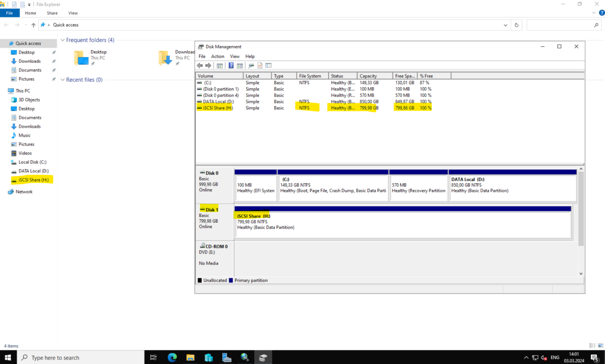605x364 pixels.
Task: Expand hidden icons in the system tray
Action: (x=526, y=357)
